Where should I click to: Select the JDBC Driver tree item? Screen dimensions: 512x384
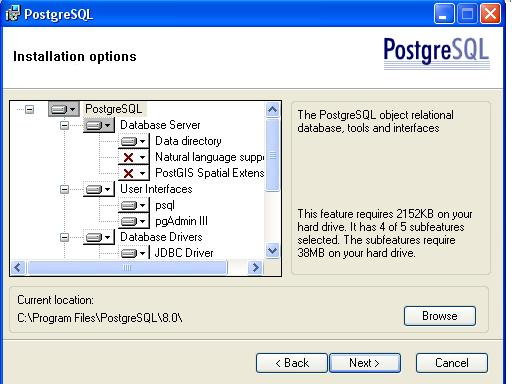(184, 253)
